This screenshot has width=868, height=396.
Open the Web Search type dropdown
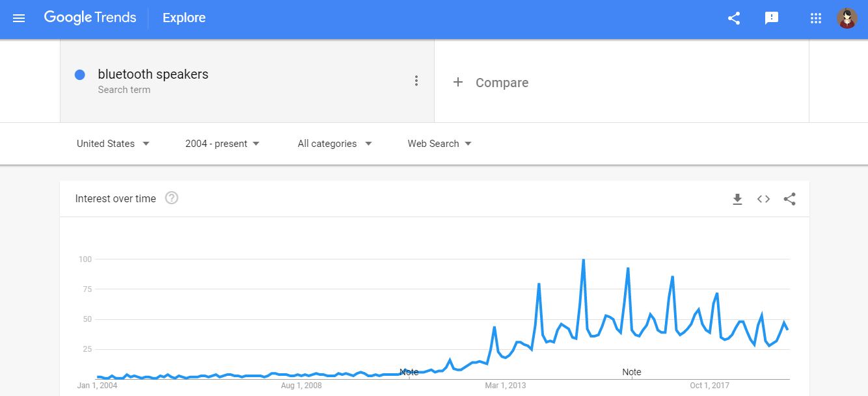[x=439, y=144]
